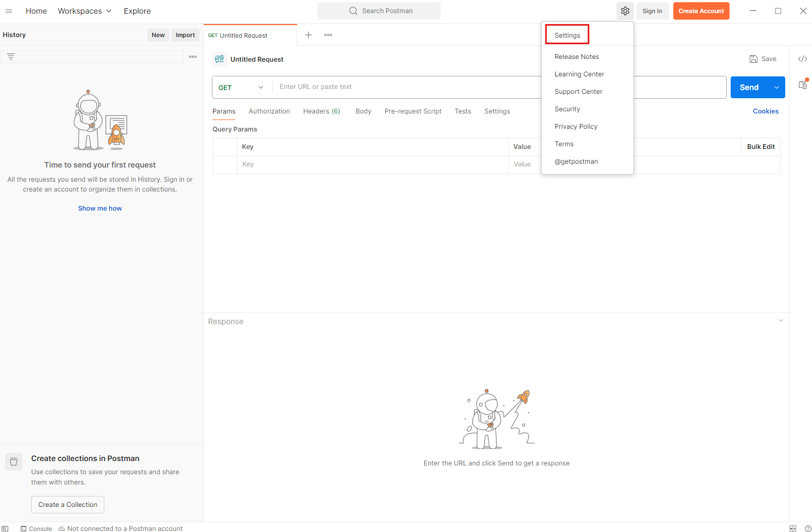Image resolution: width=812 pixels, height=532 pixels.
Task: Select Security menu entry
Action: coord(567,109)
